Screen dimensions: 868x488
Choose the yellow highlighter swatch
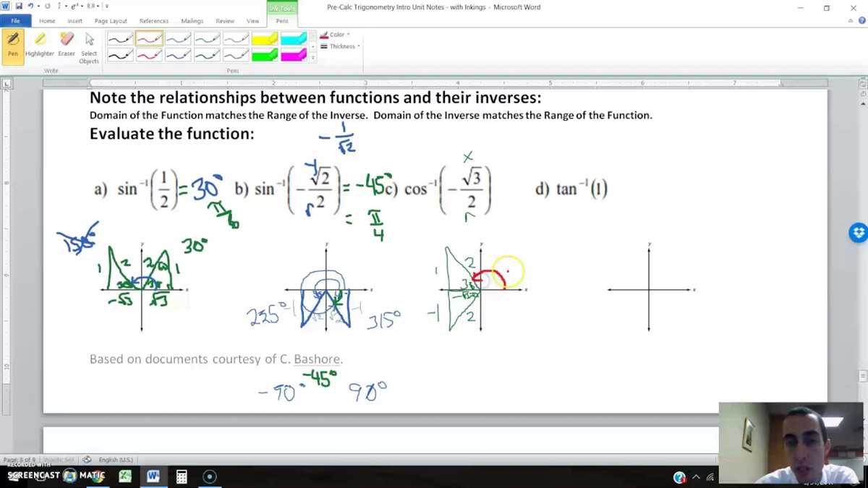[x=265, y=38]
